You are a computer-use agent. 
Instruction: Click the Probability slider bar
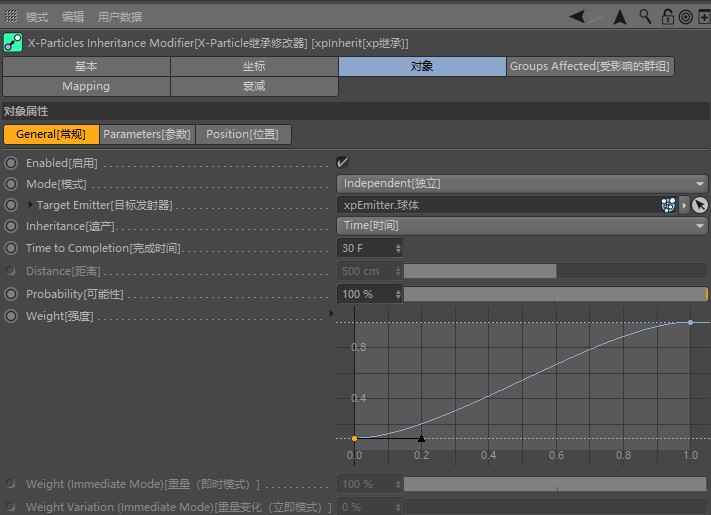point(555,294)
